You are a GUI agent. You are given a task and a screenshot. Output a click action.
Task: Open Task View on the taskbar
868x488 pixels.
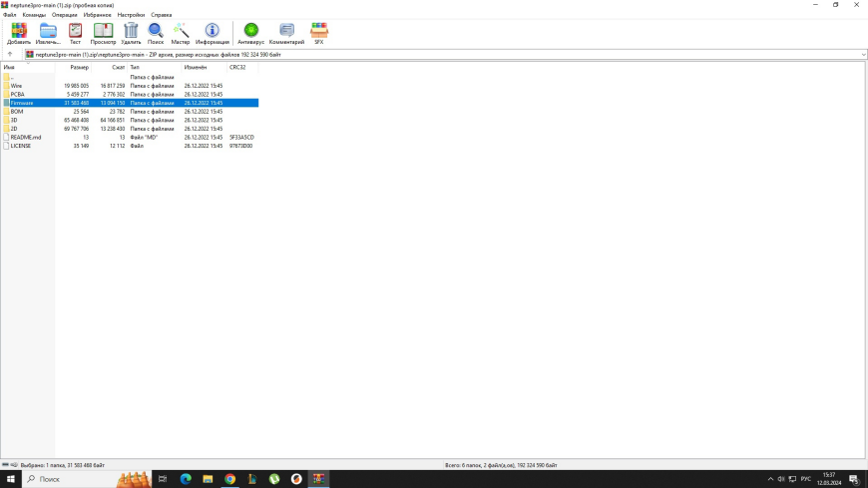click(x=163, y=479)
